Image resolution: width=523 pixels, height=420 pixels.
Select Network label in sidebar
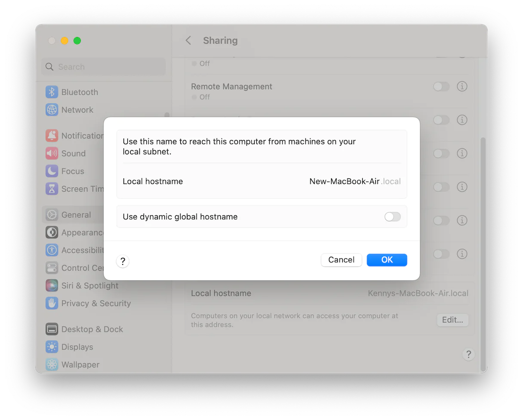click(77, 110)
